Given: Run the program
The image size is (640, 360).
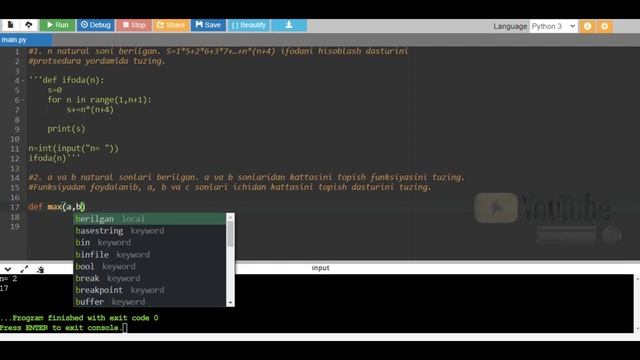Looking at the screenshot, I should (57, 25).
